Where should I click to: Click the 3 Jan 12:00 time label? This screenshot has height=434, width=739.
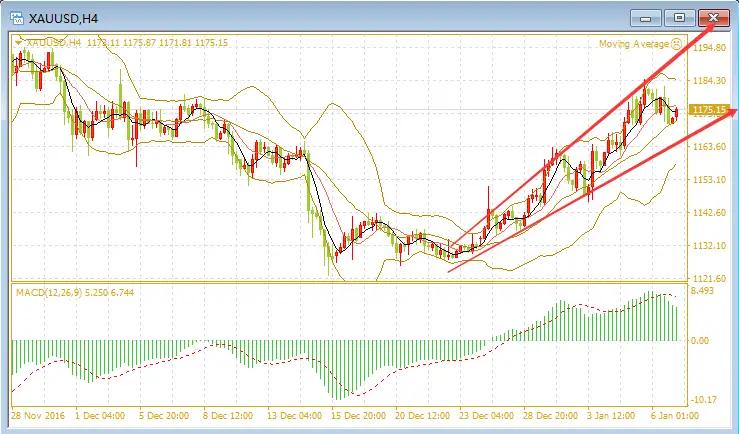612,416
